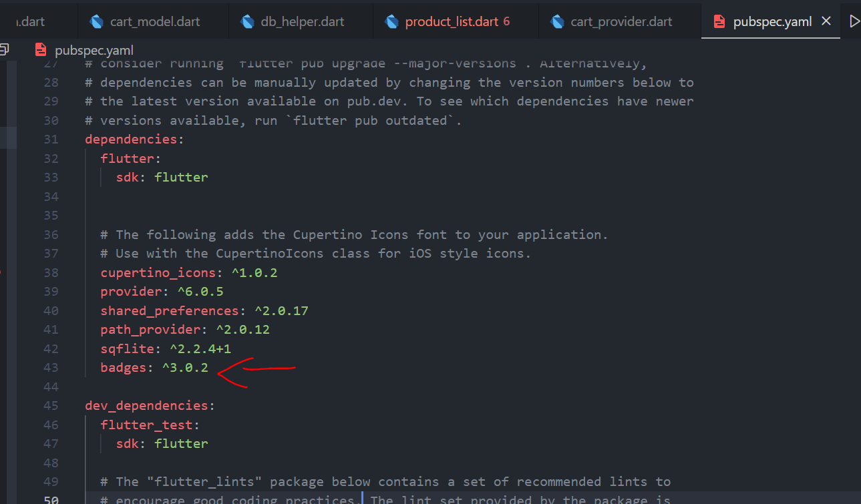Switch to the cart_model.dart tab

[x=152, y=21]
